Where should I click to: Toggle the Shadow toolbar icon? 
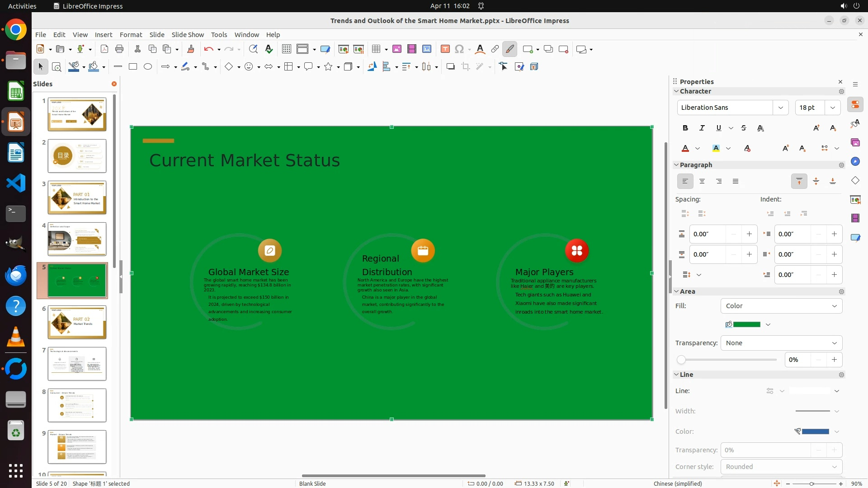pyautogui.click(x=450, y=67)
